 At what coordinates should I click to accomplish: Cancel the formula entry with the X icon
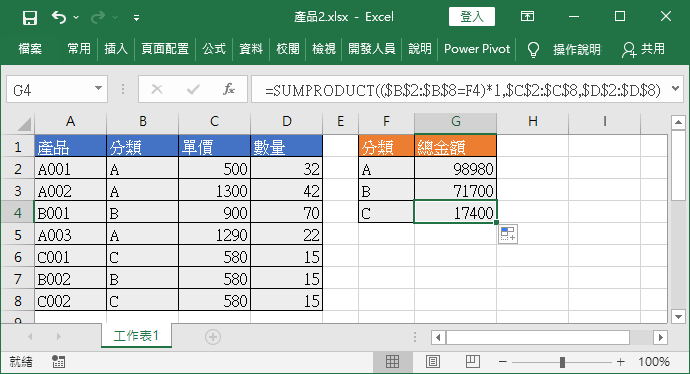pos(157,90)
